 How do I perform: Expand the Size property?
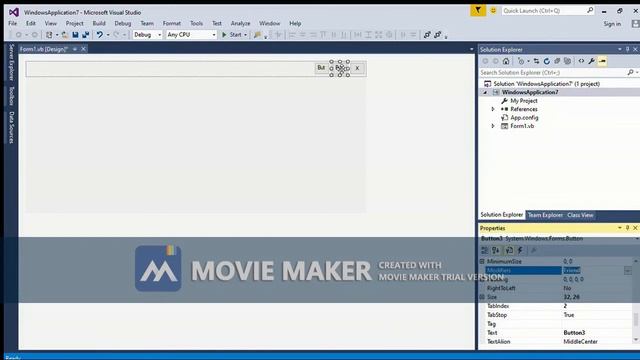[x=482, y=297]
